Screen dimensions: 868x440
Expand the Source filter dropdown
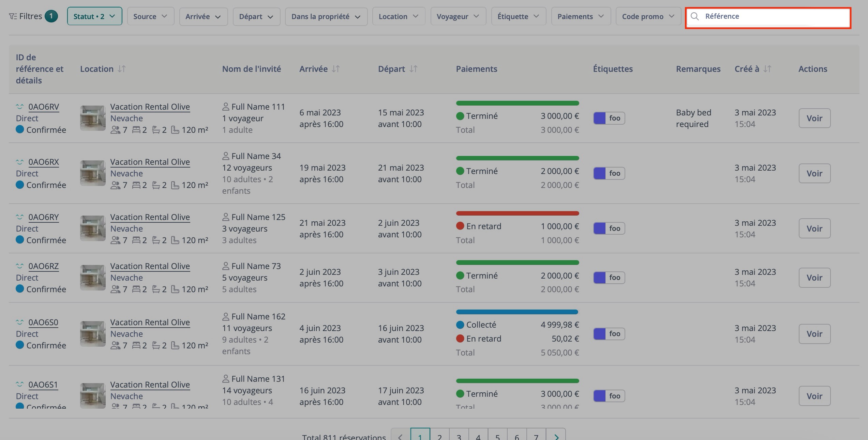click(x=150, y=16)
